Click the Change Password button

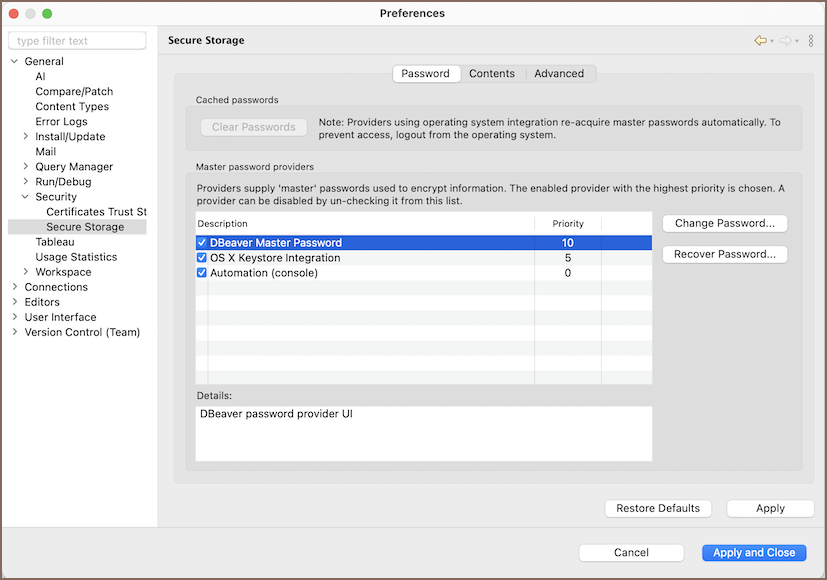tap(724, 223)
